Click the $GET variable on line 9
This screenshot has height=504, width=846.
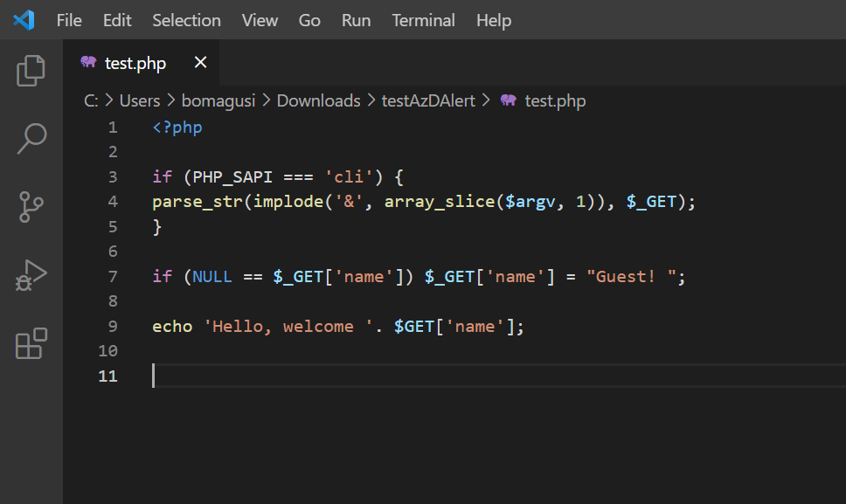[x=414, y=326]
